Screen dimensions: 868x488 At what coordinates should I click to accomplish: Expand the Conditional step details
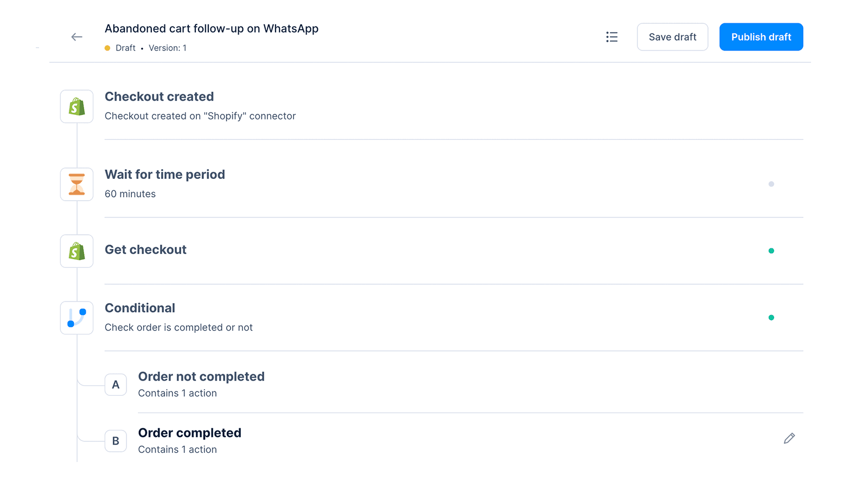(140, 307)
